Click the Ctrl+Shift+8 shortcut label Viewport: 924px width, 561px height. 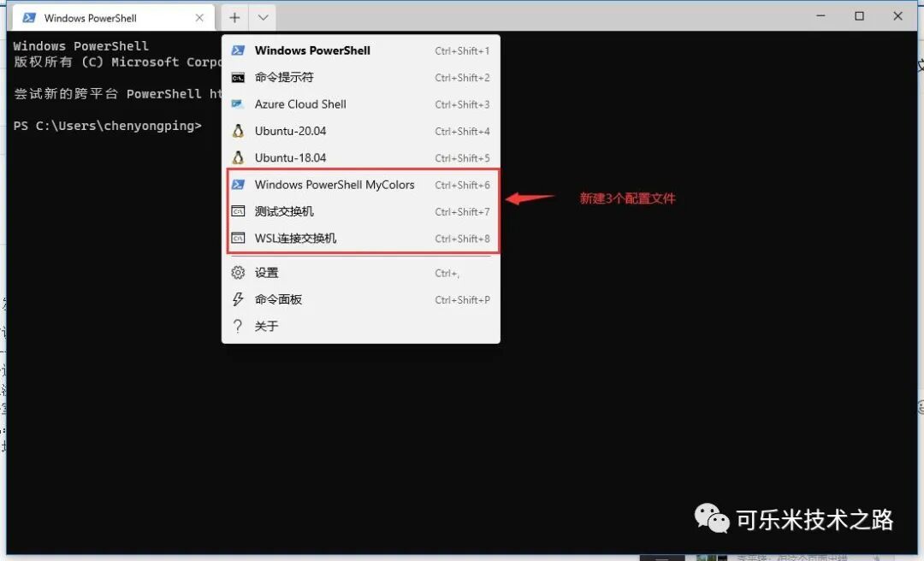[x=462, y=239]
